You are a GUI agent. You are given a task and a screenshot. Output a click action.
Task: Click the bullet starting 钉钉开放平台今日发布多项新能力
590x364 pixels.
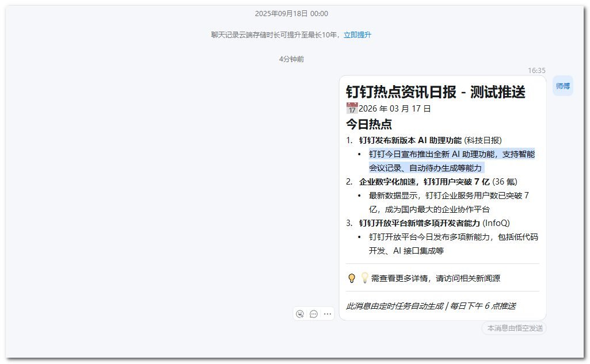click(x=454, y=244)
